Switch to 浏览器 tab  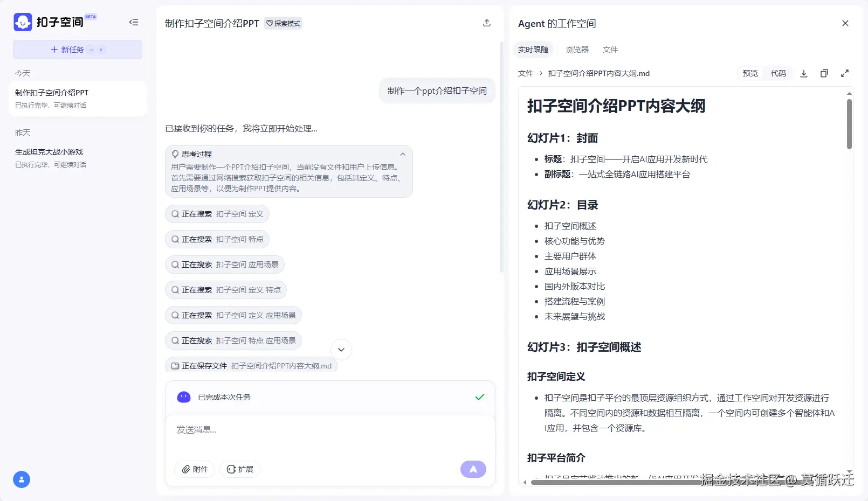[577, 50]
